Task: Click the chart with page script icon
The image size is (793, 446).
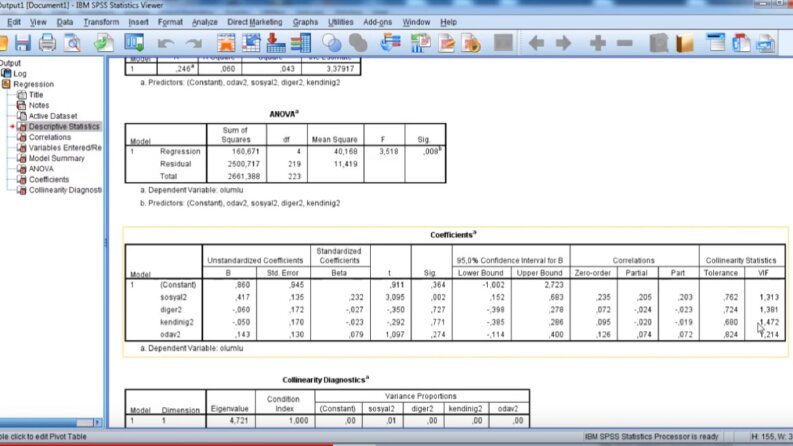Action: (x=420, y=43)
